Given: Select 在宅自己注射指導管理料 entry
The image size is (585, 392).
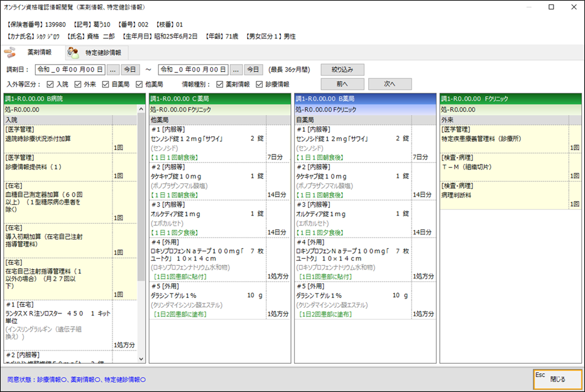Looking at the screenshot, I should point(70,279).
